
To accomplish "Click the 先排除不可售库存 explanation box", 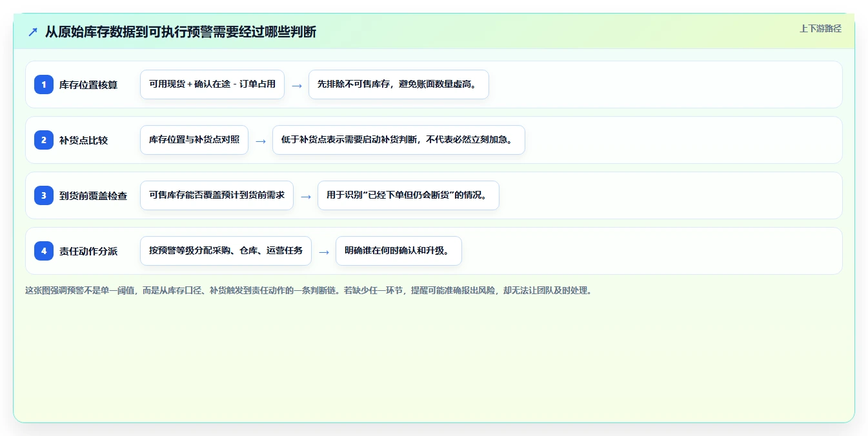I will point(399,84).
